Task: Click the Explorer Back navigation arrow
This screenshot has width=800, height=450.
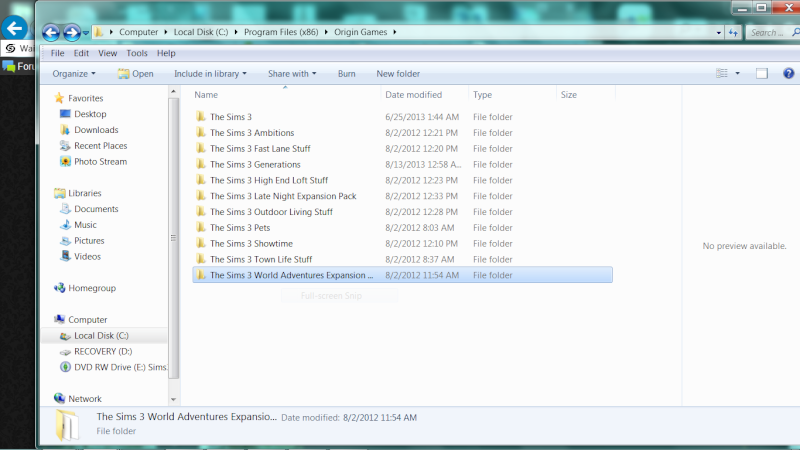Action: pyautogui.click(x=51, y=32)
